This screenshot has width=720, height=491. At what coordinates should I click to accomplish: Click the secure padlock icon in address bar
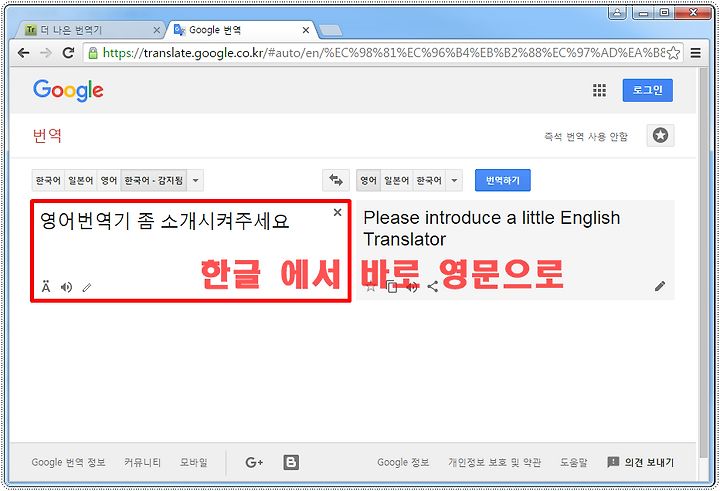point(93,53)
